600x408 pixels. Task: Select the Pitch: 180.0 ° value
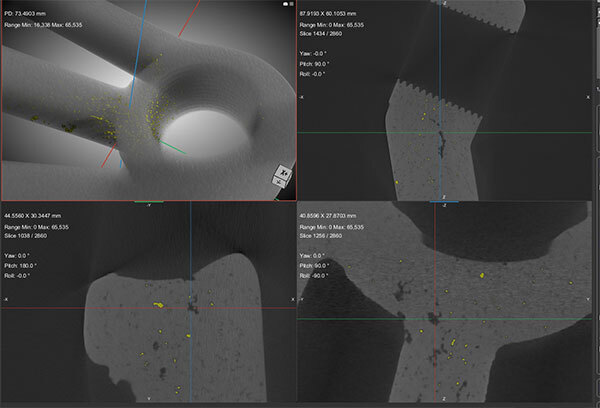[x=21, y=266]
